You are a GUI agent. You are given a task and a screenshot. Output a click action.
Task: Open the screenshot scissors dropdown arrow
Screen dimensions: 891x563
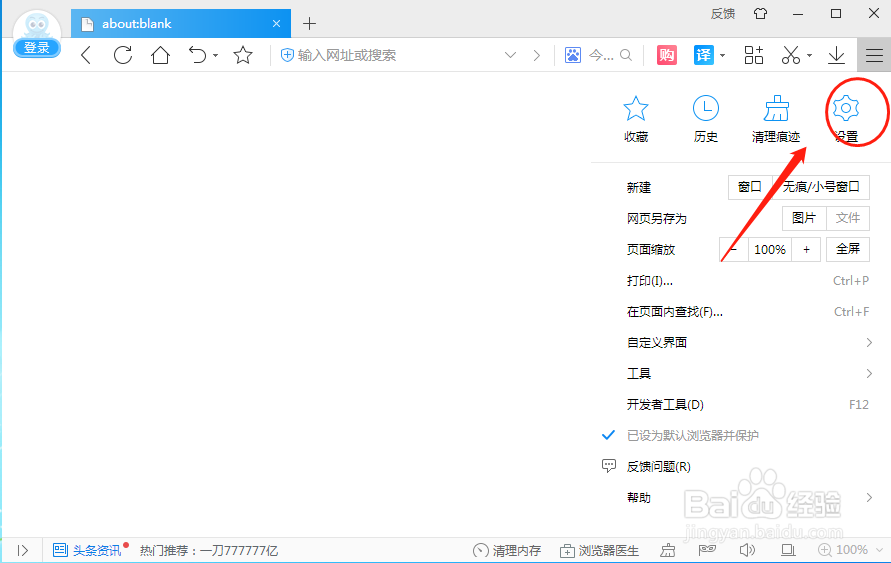pyautogui.click(x=809, y=56)
